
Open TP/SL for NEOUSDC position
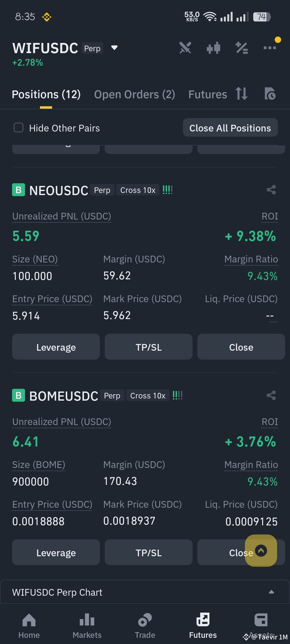(x=148, y=347)
